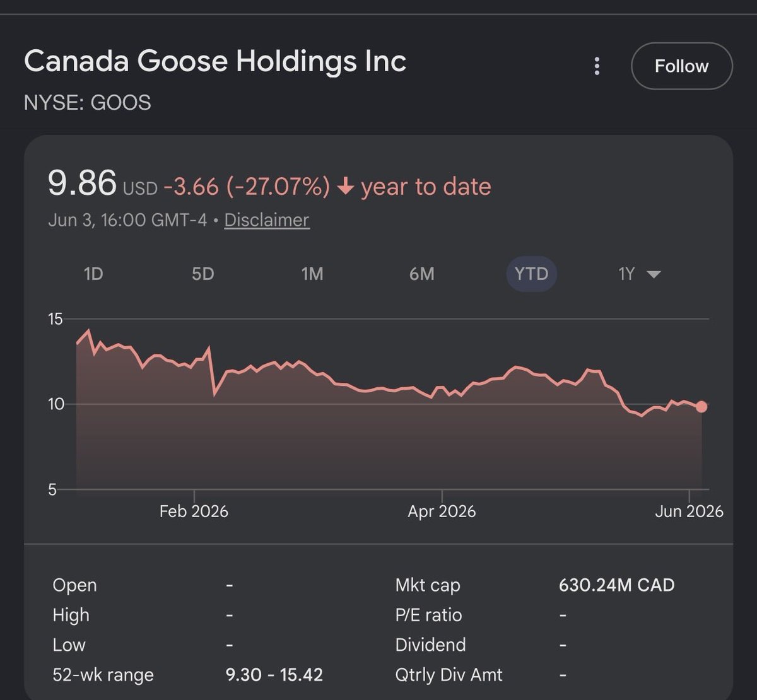Select the 1Y time range label

(626, 274)
